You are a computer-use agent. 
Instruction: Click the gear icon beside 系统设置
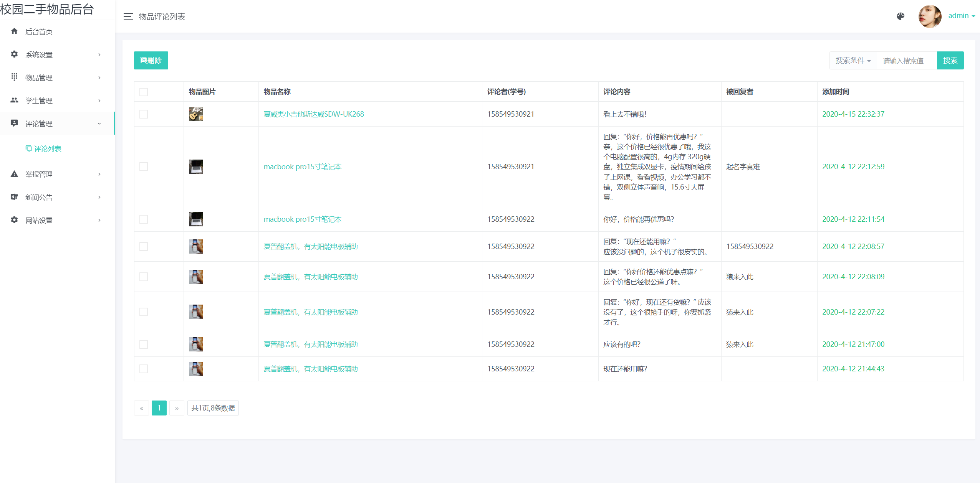click(14, 54)
